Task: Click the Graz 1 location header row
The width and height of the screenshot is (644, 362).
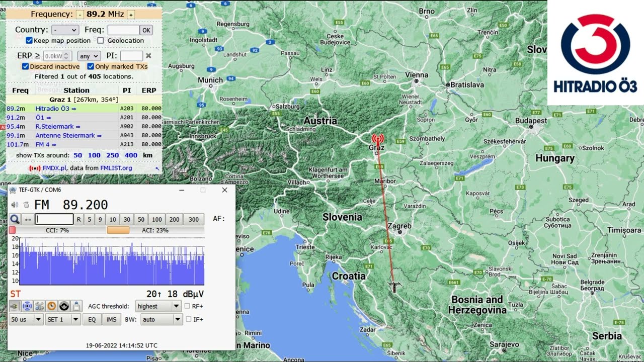Action: (x=84, y=100)
